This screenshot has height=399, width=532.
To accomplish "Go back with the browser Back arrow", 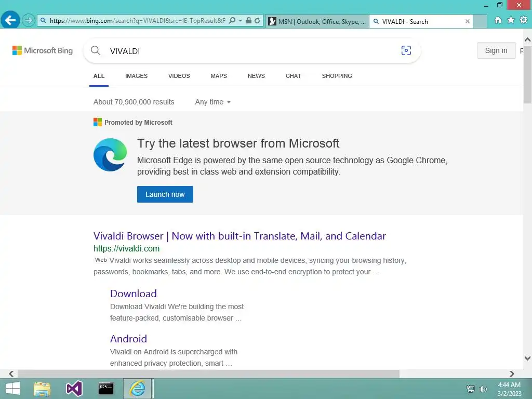I will (10, 20).
